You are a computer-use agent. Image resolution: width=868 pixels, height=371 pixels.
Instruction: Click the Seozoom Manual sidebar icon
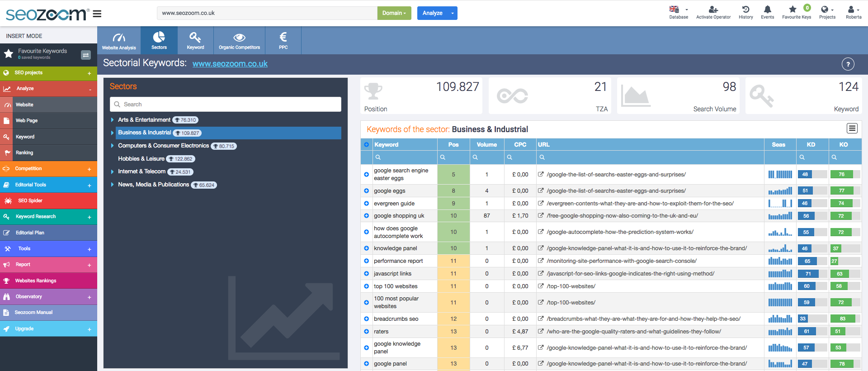6,313
